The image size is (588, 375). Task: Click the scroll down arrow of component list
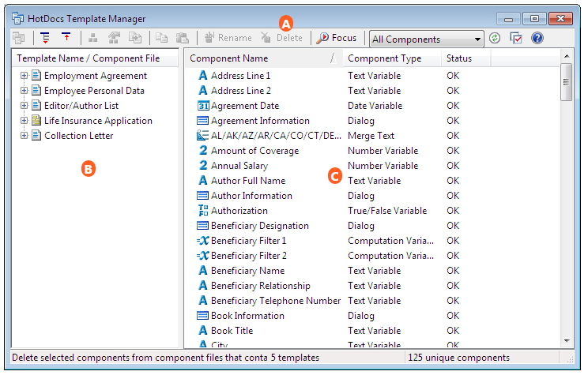tap(567, 340)
